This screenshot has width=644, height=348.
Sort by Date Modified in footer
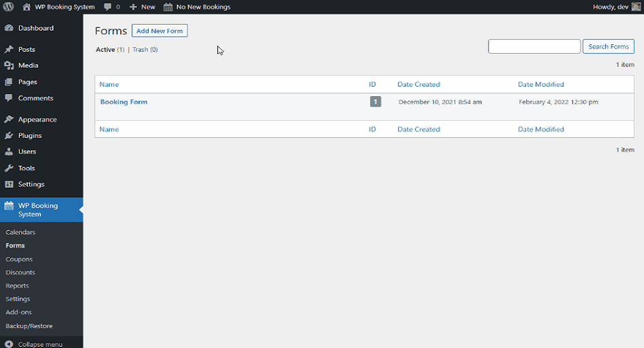pyautogui.click(x=540, y=129)
